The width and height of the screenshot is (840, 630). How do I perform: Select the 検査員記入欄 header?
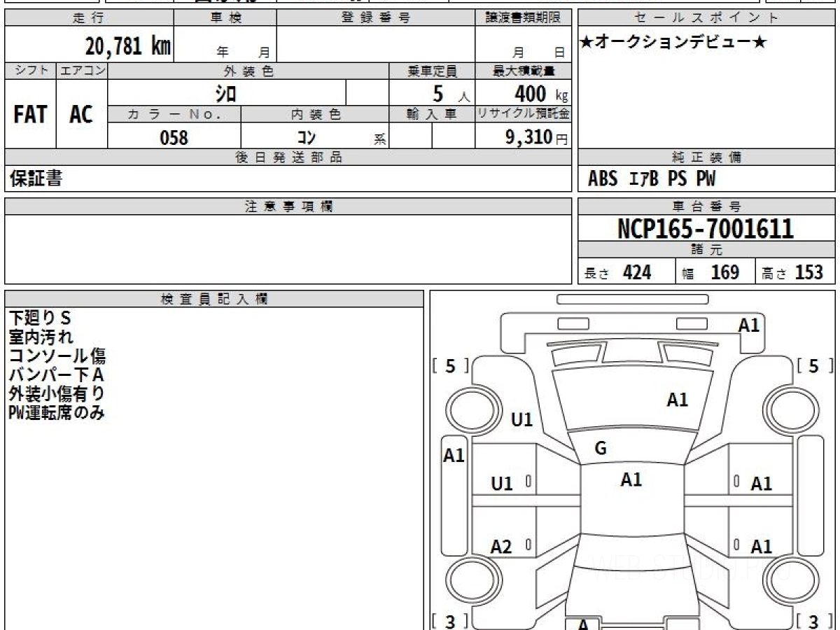214,299
